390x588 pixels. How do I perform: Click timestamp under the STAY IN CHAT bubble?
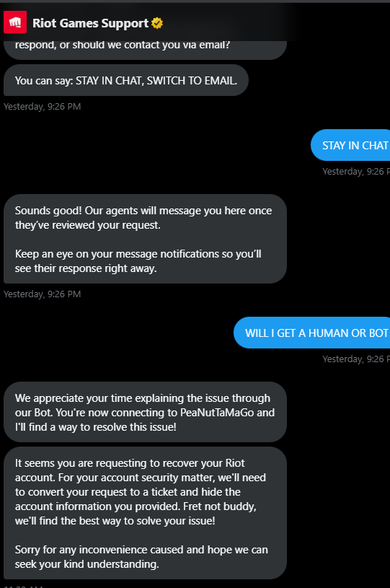(356, 172)
